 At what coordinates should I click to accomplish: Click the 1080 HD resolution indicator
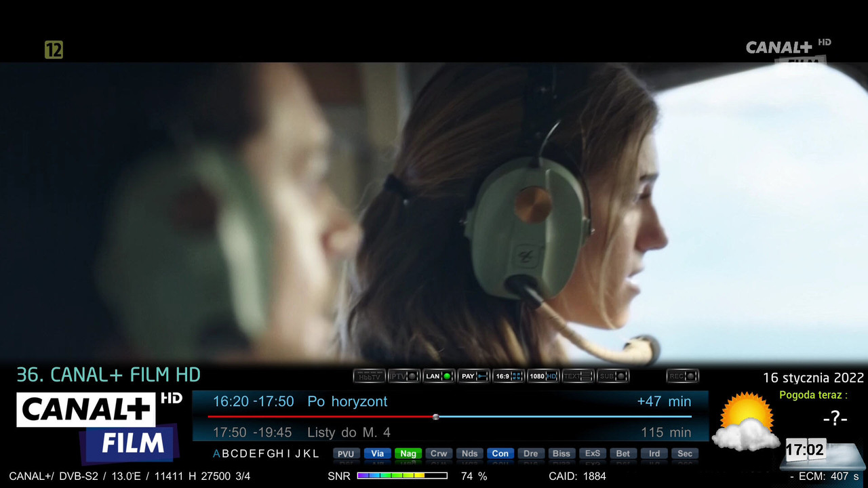tap(543, 375)
